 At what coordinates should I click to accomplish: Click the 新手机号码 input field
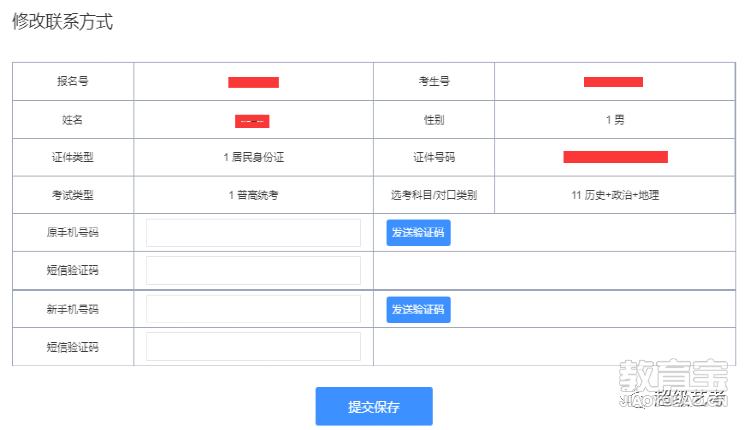(x=253, y=309)
